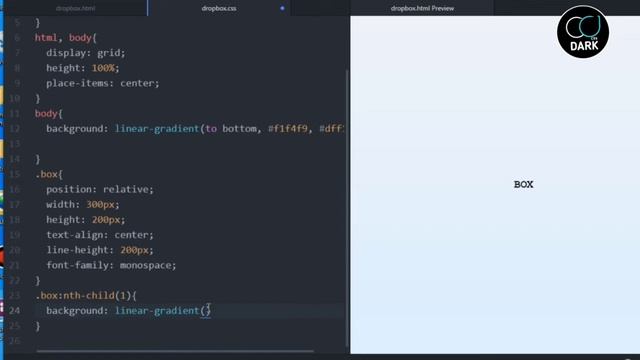
Task: Click line number 12 in the gutter
Action: click(14, 129)
